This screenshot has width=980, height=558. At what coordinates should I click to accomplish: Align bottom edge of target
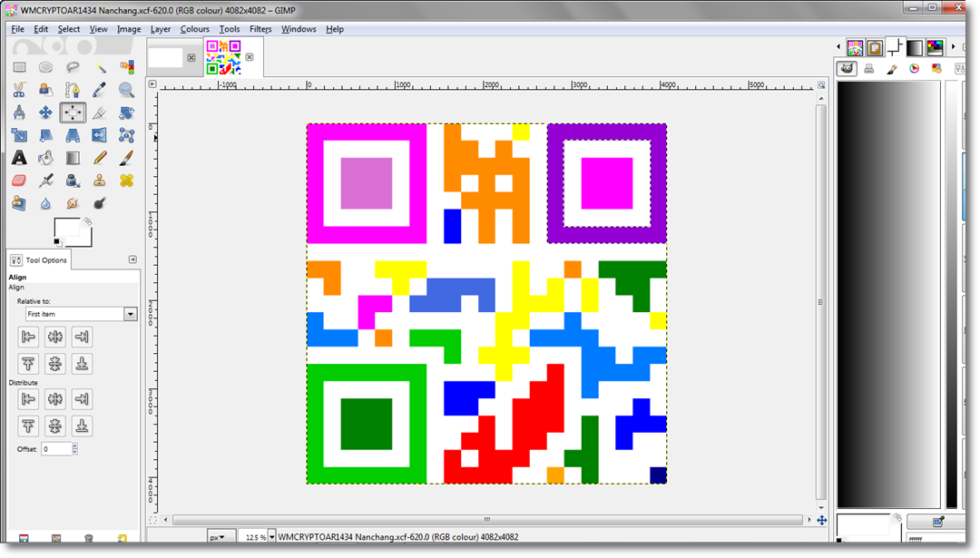82,364
